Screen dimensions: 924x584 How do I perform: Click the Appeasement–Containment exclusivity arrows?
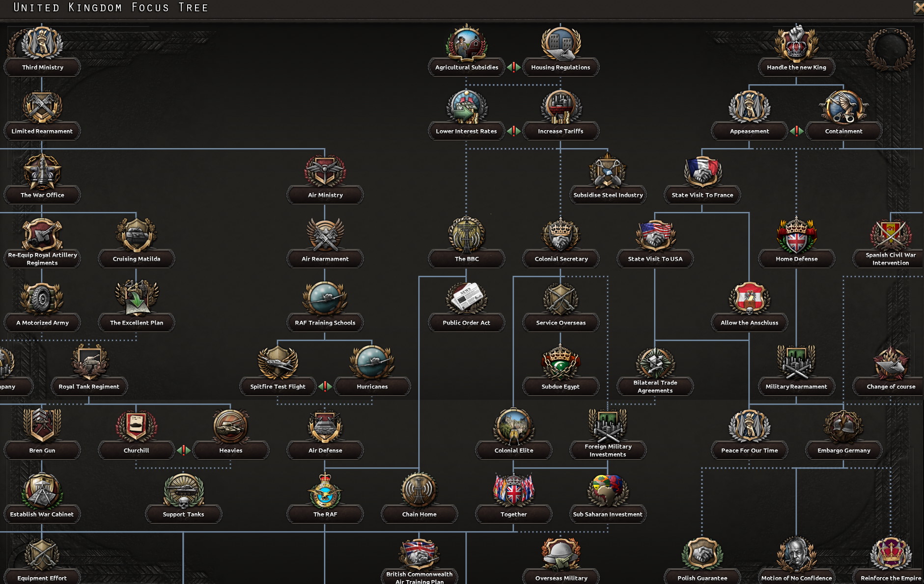(x=796, y=131)
